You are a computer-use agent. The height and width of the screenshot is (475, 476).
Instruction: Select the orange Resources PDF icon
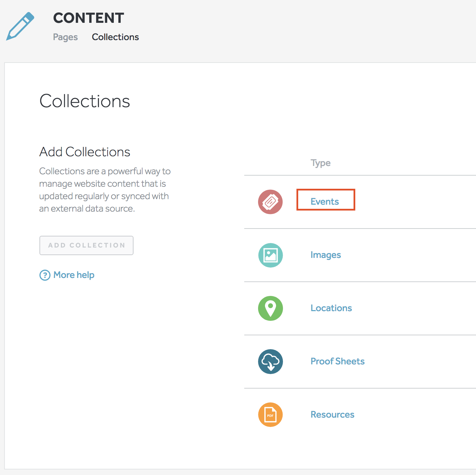[x=270, y=415]
